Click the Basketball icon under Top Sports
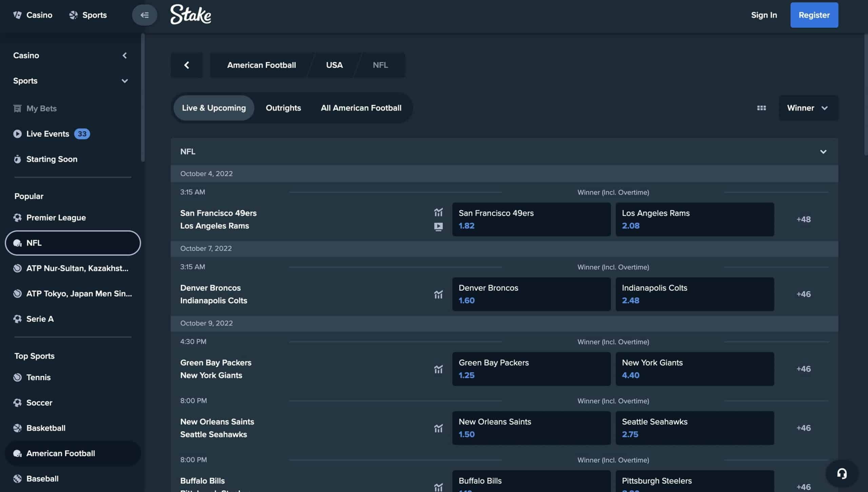The width and height of the screenshot is (868, 492). [x=17, y=428]
